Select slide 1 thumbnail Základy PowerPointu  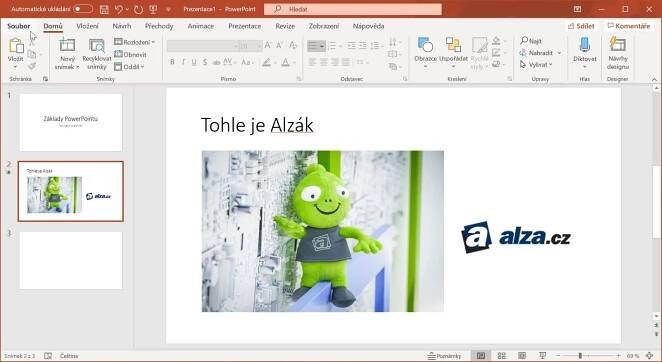[71, 122]
